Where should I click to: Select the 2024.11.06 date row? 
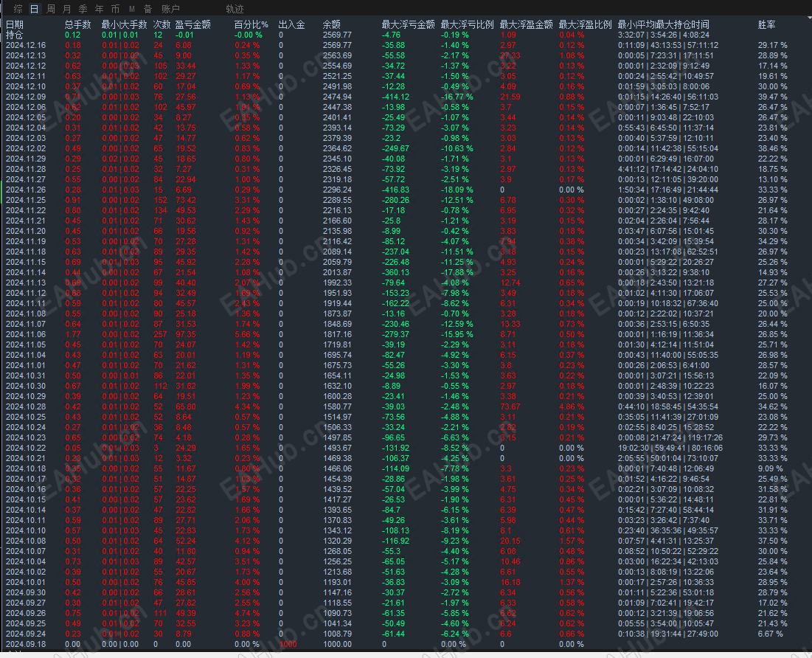[x=406, y=334]
